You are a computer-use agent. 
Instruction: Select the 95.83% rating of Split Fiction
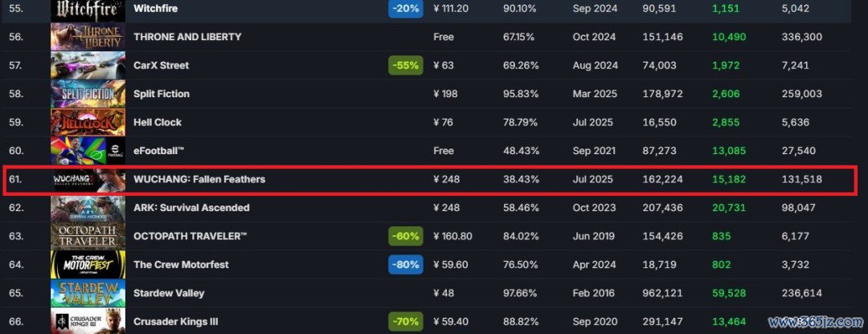click(520, 94)
